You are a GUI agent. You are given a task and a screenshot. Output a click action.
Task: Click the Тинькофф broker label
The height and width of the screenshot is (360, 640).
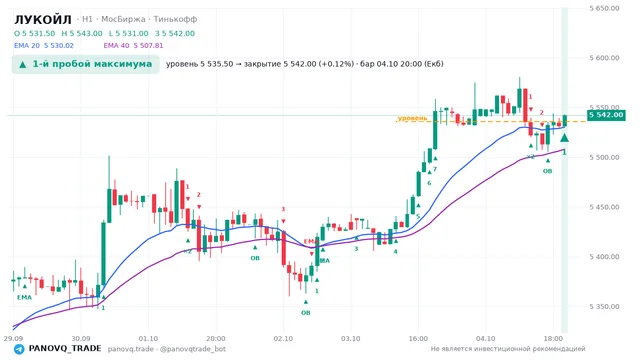pos(176,19)
